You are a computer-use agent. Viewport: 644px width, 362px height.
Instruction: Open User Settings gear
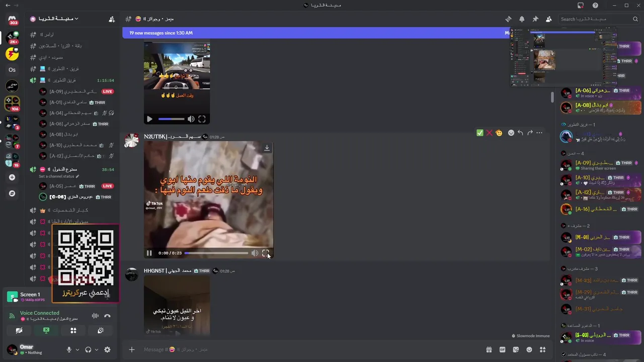107,349
